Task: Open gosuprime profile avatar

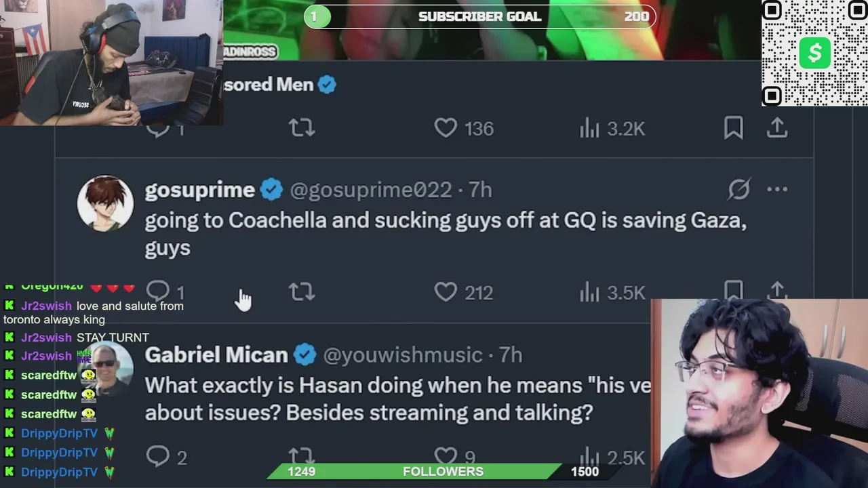Action: (x=105, y=204)
